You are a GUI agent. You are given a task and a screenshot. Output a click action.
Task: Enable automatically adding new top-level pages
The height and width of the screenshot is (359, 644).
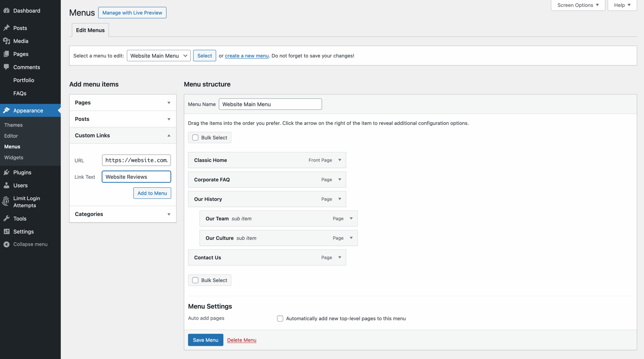click(x=280, y=318)
